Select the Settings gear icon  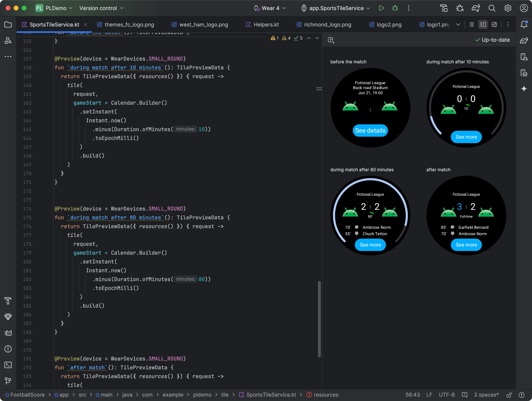(508, 8)
